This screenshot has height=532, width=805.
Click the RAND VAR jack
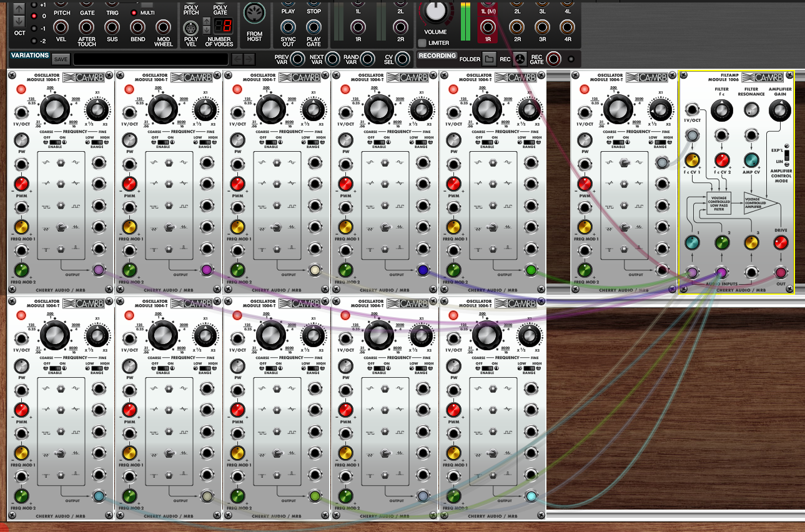click(x=368, y=59)
